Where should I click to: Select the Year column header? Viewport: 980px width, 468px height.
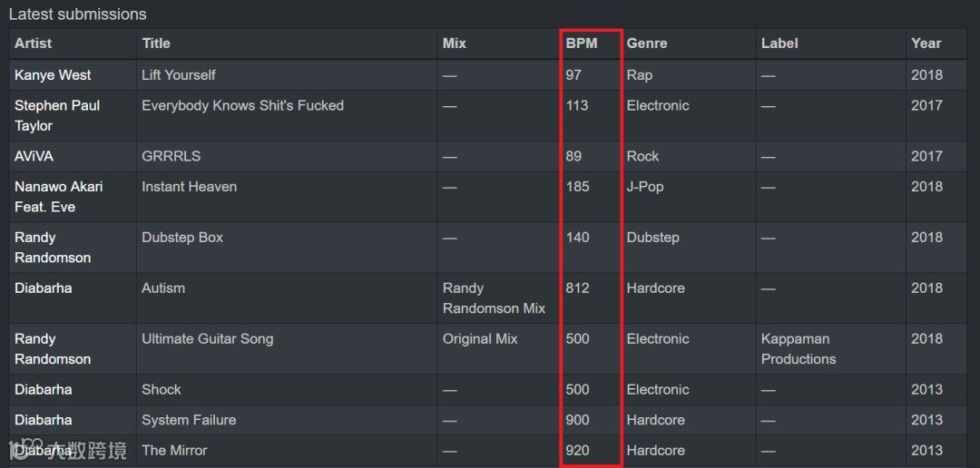pyautogui.click(x=926, y=44)
